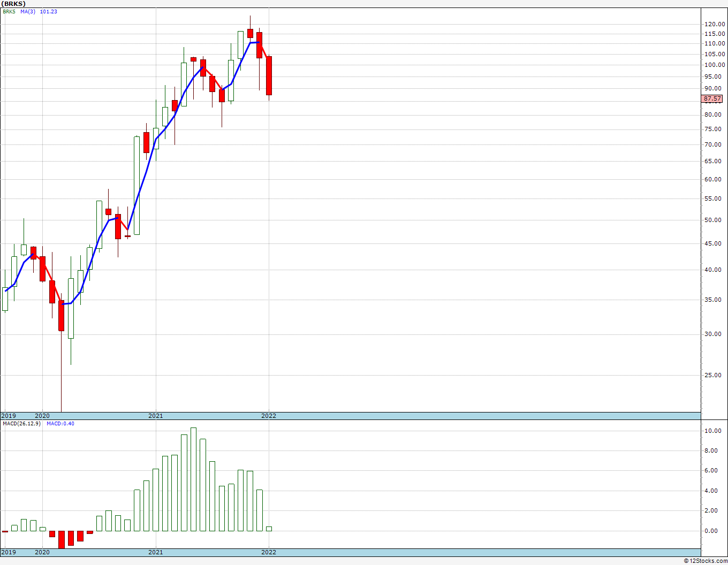Click 2021 on the MACD panel time axis

(x=156, y=552)
